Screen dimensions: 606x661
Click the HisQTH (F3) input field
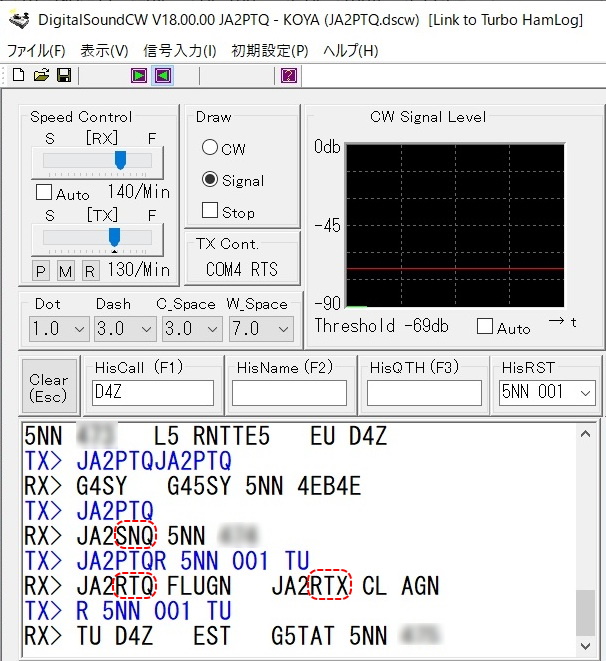424,393
